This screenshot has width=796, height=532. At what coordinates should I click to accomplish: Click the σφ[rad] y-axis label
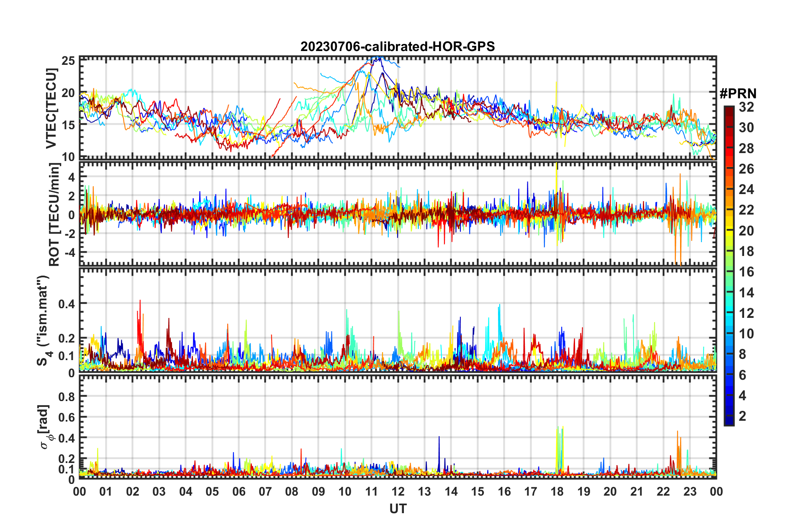pos(45,427)
